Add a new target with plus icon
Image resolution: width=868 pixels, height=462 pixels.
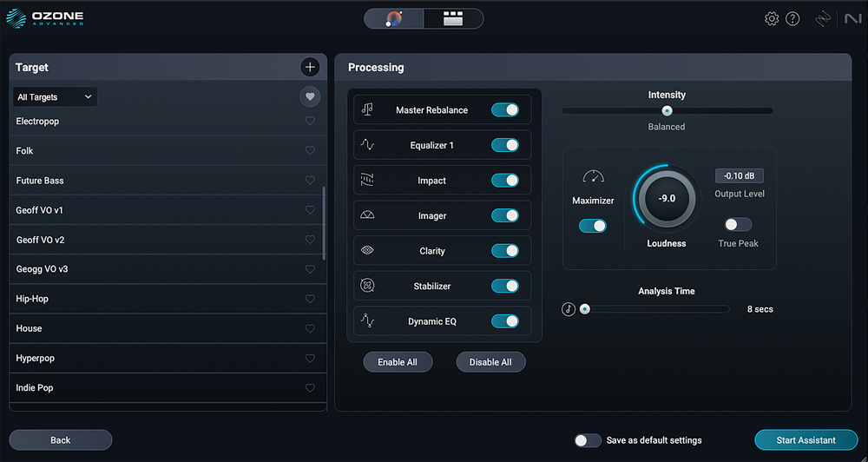click(x=310, y=67)
